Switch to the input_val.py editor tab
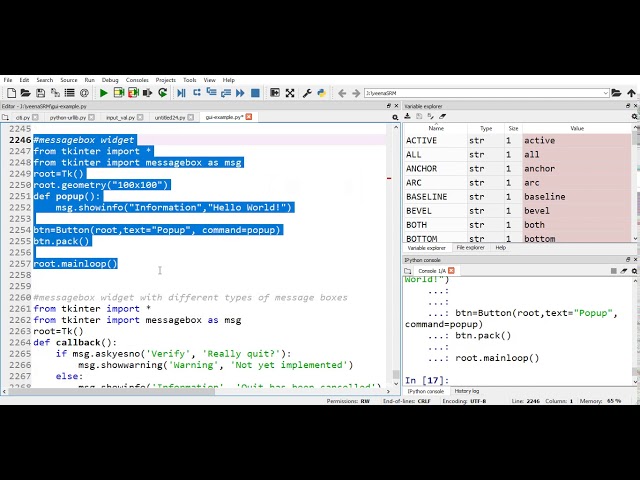This screenshot has height=480, width=640. click(x=120, y=118)
